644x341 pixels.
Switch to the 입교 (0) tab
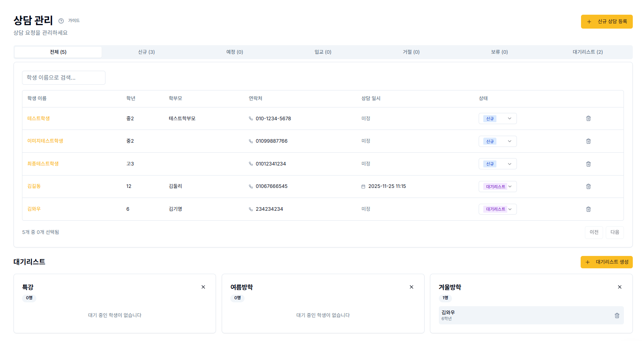pos(323,52)
